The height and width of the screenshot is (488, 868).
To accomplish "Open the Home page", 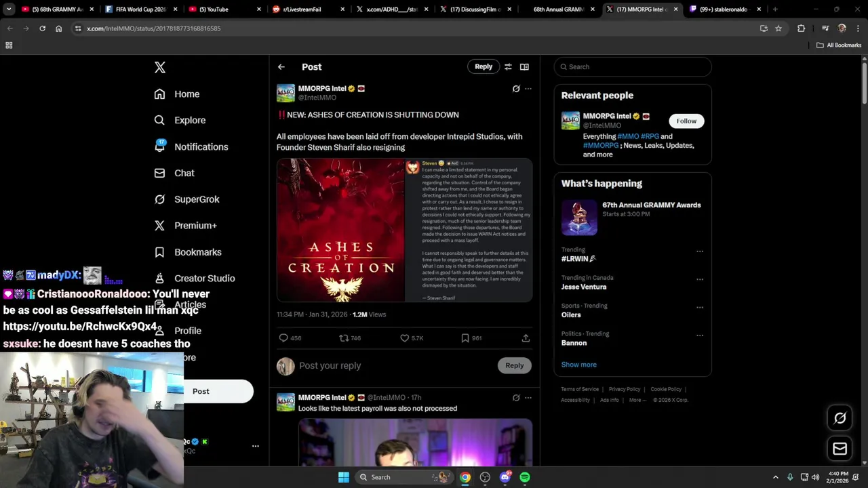I will pos(177,94).
